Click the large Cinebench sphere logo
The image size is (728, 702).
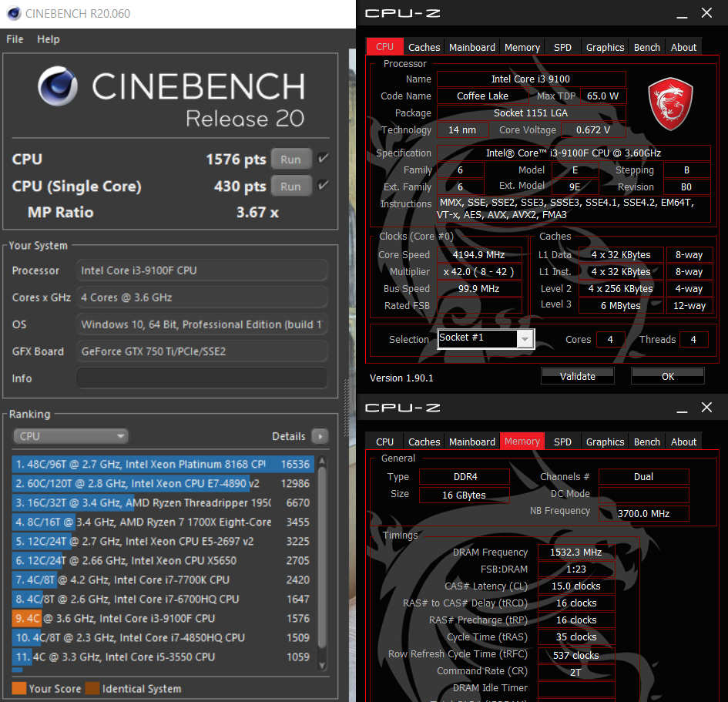tap(58, 86)
